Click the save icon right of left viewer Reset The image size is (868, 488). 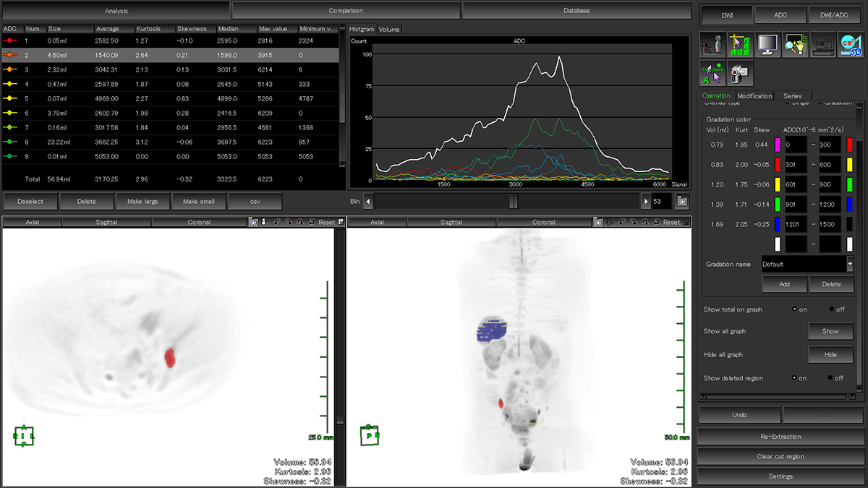(341, 222)
